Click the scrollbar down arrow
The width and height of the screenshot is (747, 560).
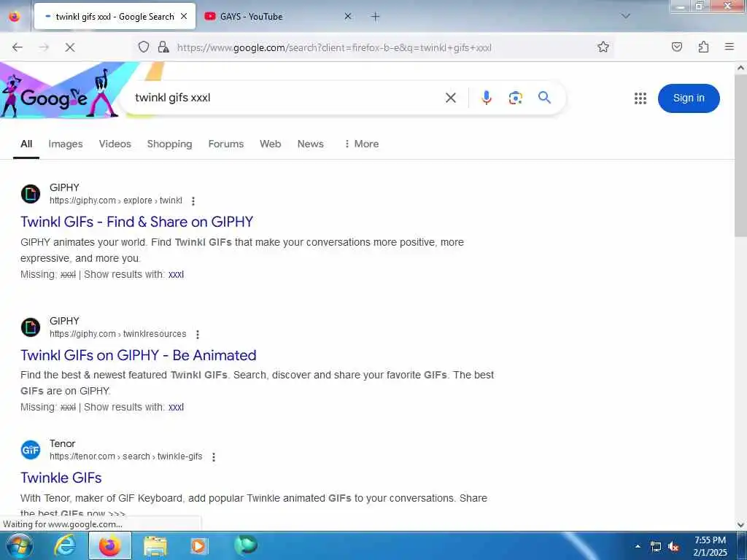point(740,524)
